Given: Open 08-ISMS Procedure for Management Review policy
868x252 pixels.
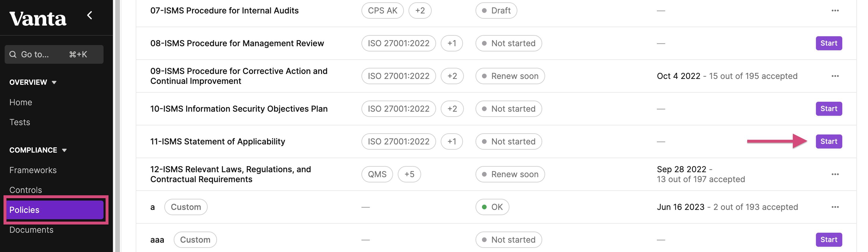Looking at the screenshot, I should (x=237, y=43).
